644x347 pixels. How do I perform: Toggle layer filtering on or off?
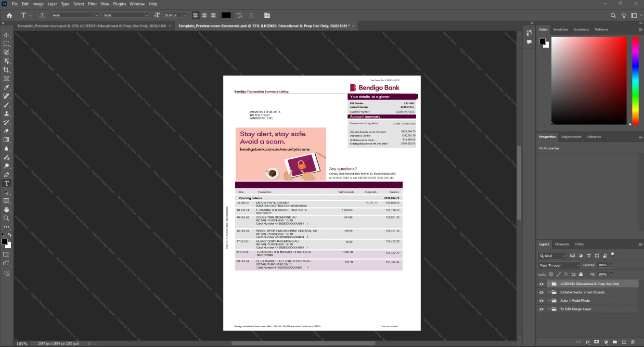coord(613,254)
